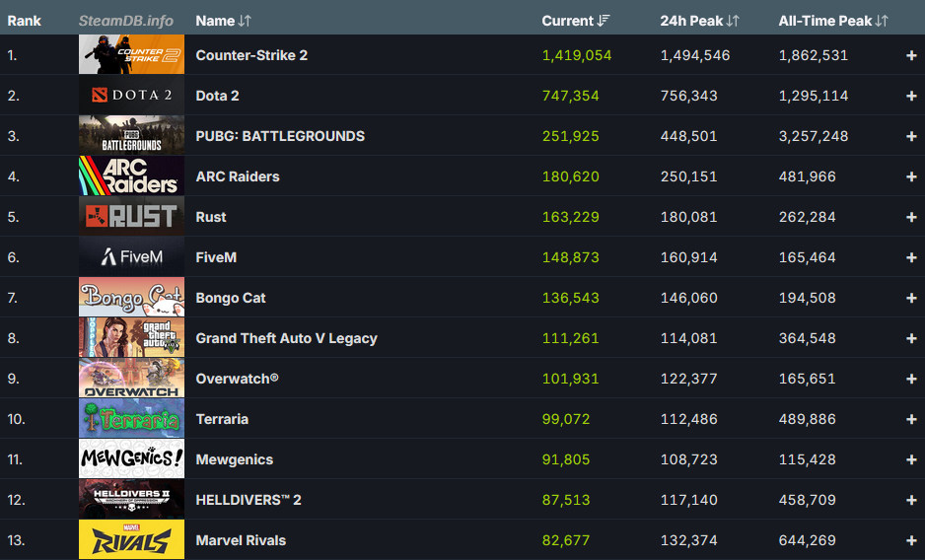The width and height of the screenshot is (925, 560).
Task: Select 24h peak value 160,914
Action: (x=689, y=257)
